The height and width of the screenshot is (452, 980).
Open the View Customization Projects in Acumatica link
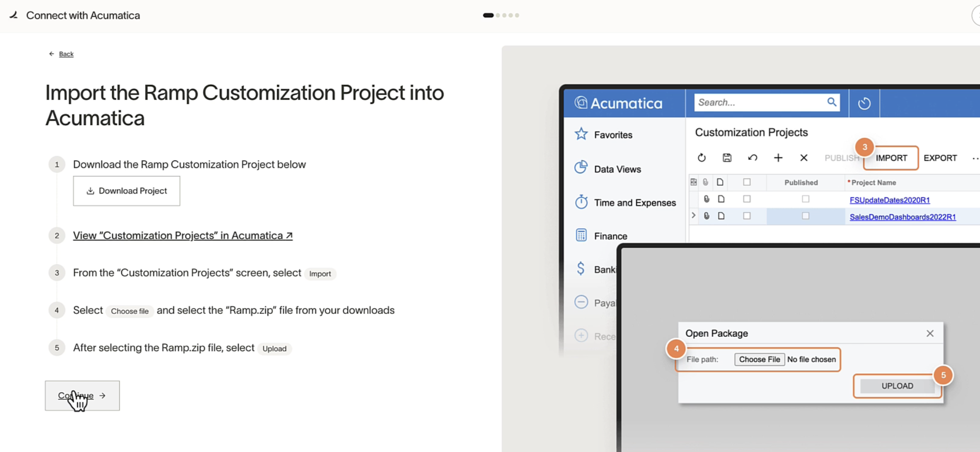tap(182, 235)
